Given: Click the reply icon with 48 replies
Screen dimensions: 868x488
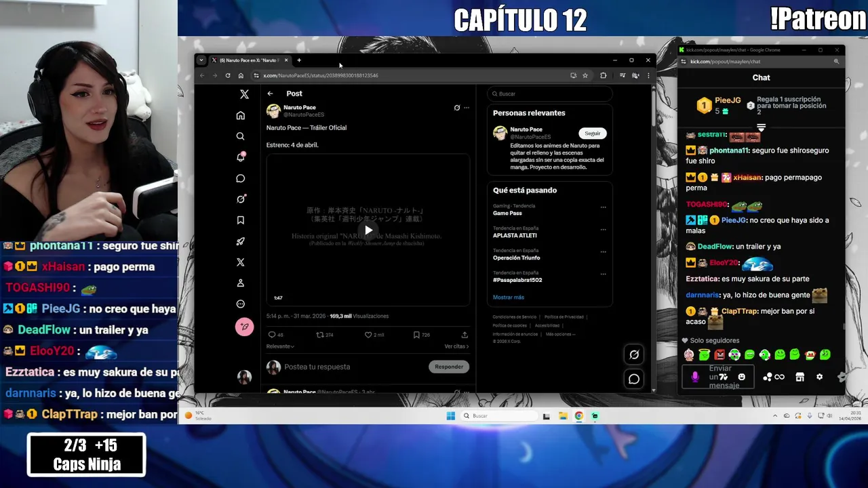Looking at the screenshot, I should click(x=271, y=335).
